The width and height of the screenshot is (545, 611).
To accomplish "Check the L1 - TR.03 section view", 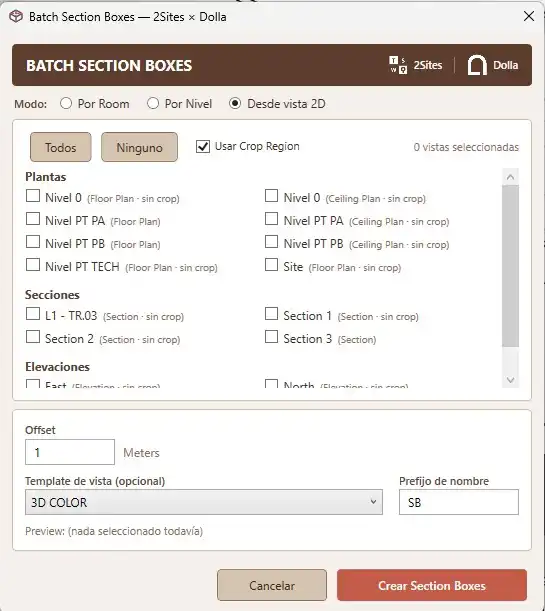I will 33,314.
